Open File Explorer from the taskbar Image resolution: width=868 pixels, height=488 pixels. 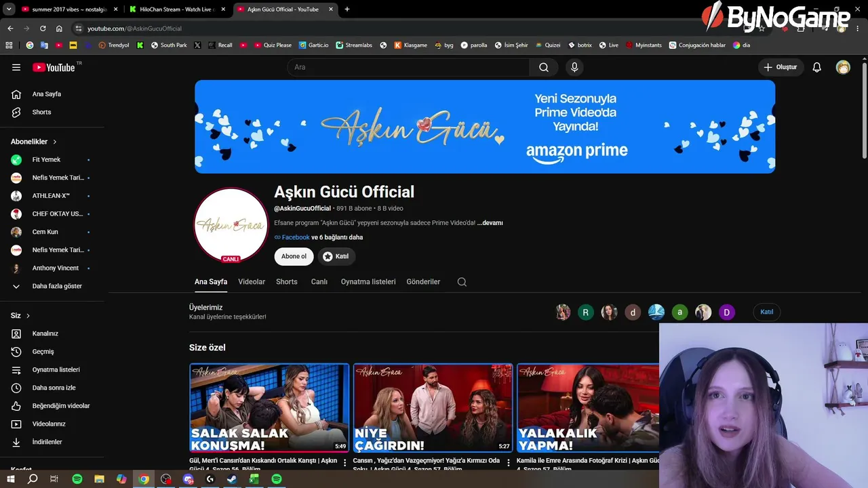pyautogui.click(x=99, y=479)
